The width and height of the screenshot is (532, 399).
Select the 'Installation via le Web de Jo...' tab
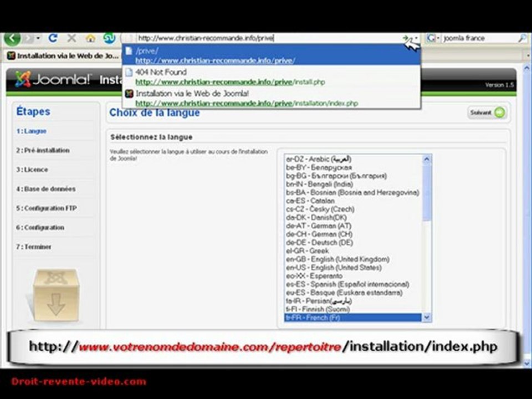[x=63, y=55]
